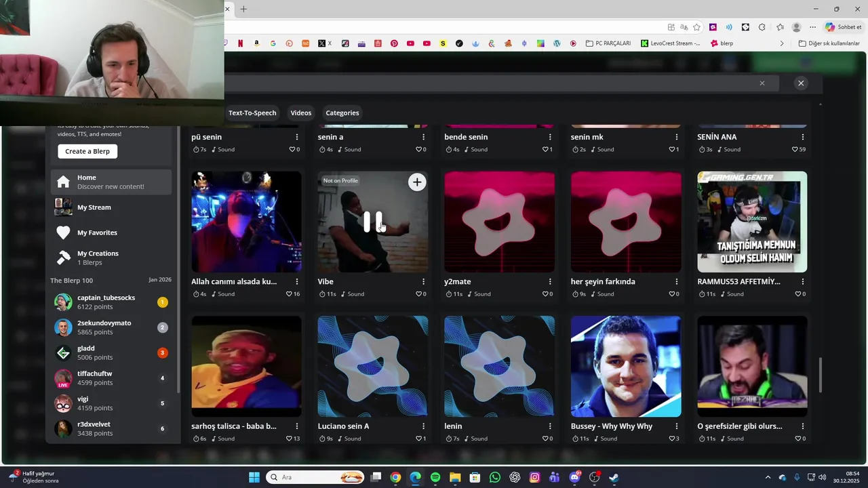
Task: Click taskbar search box Ara
Action: point(315,477)
